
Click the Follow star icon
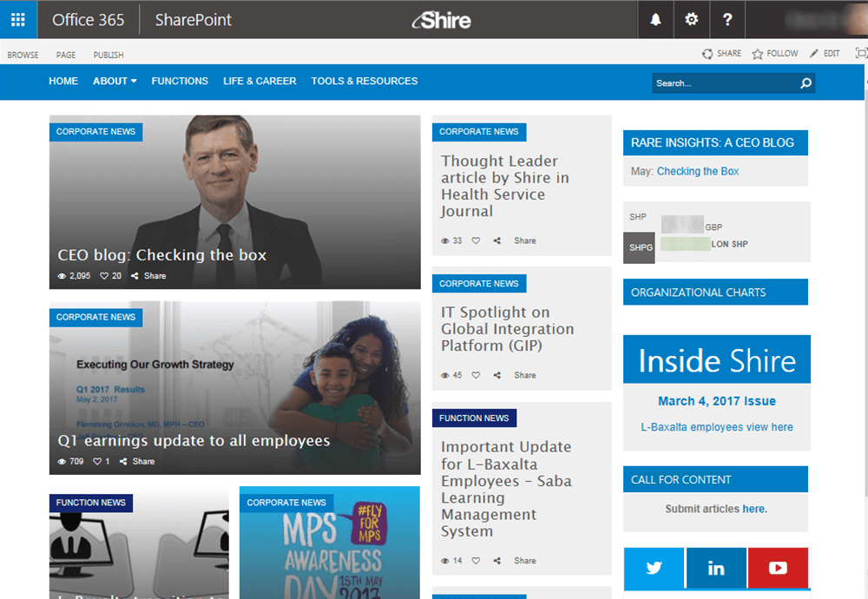point(757,54)
